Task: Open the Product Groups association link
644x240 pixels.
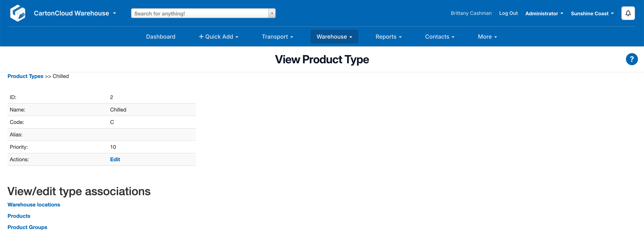Action: click(x=27, y=227)
